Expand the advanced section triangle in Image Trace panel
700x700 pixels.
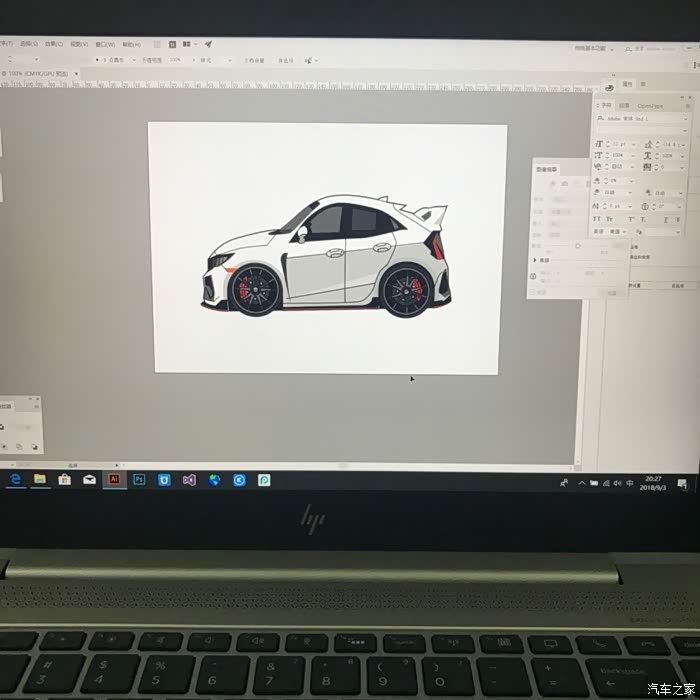[535, 260]
